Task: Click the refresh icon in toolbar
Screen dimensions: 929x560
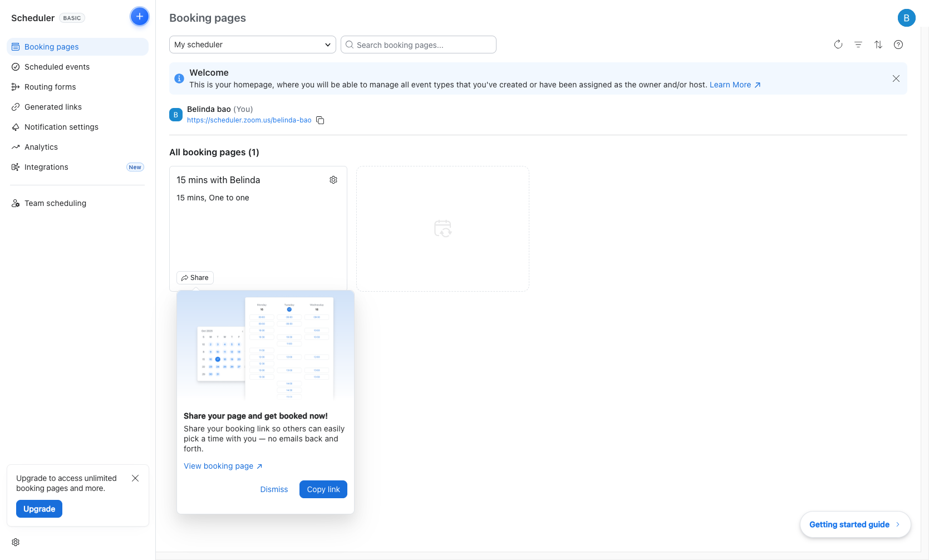Action: [x=838, y=45]
